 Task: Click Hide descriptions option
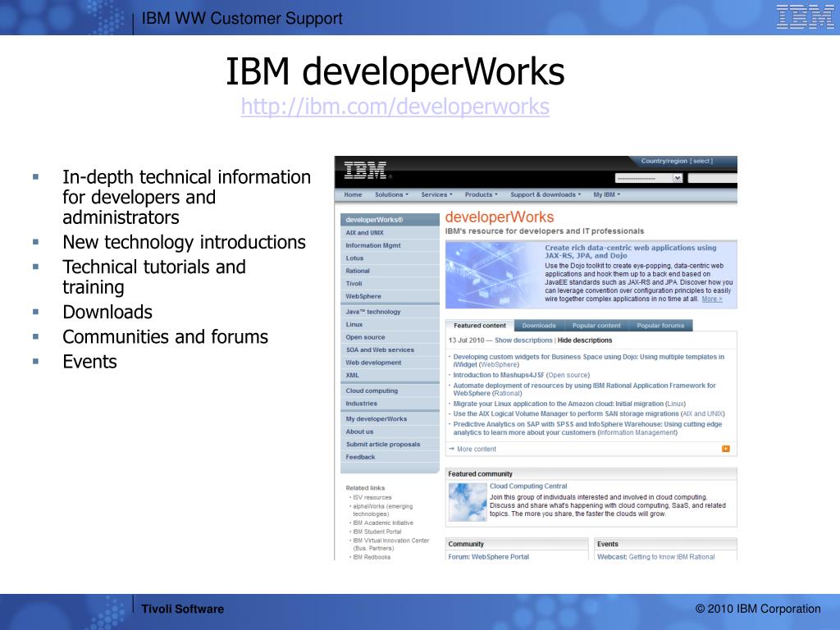click(584, 340)
